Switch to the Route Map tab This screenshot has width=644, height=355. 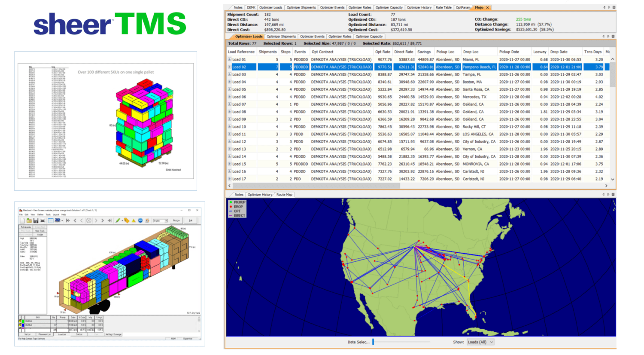point(284,194)
